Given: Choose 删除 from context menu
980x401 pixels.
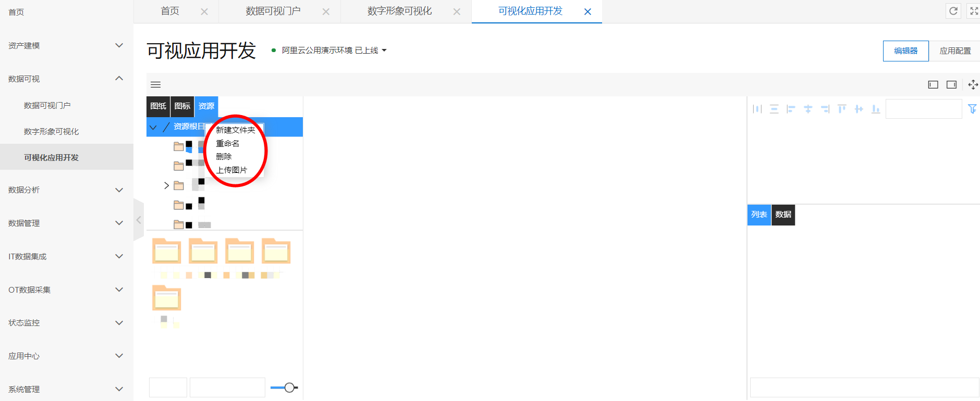Looking at the screenshot, I should 224,156.
